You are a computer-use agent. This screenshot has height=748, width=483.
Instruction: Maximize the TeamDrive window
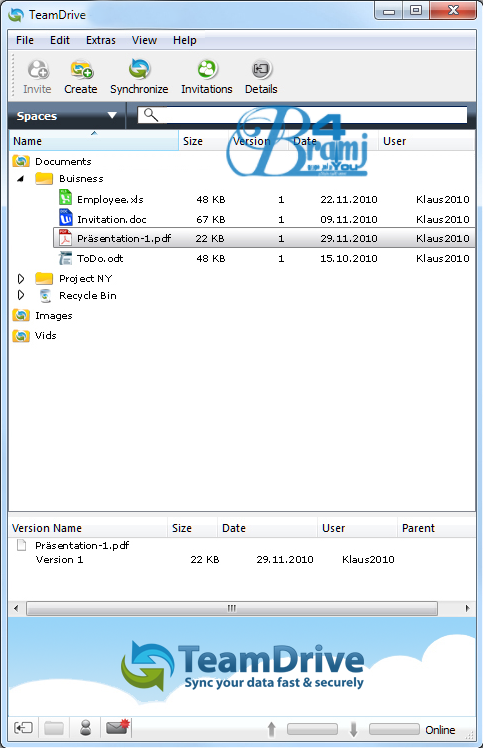[x=416, y=10]
